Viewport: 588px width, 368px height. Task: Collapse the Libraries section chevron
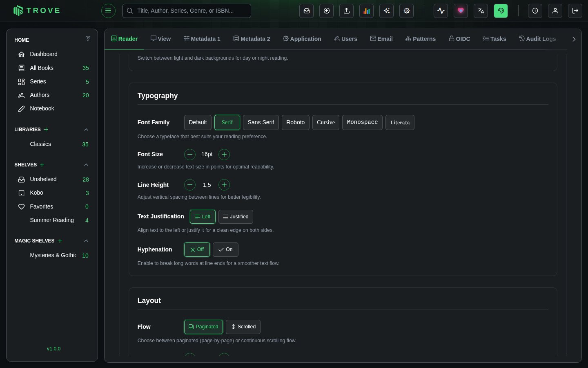click(x=86, y=130)
